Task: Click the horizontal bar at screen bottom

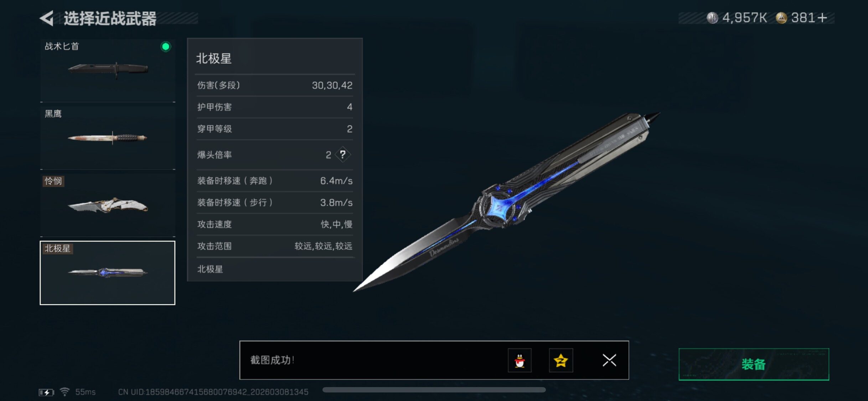Action: (x=434, y=390)
